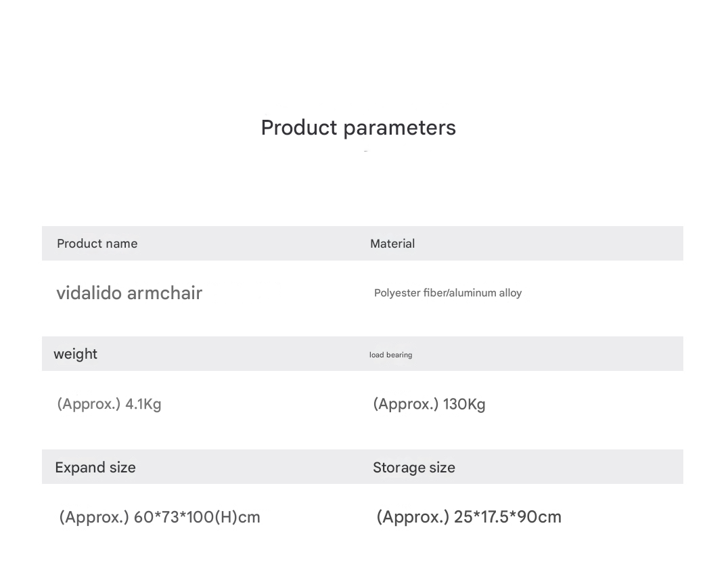This screenshot has height=576, width=728.
Task: Click the weight header label
Action: (x=75, y=354)
